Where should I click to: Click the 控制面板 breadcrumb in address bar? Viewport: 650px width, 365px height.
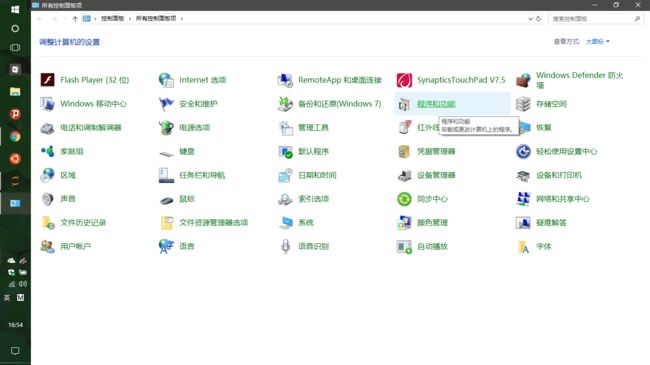[x=112, y=18]
